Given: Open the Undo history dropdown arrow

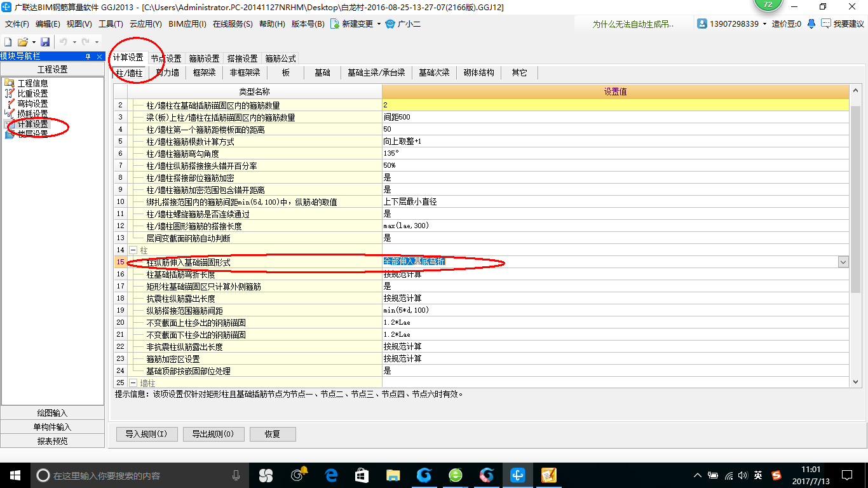Looking at the screenshot, I should 74,42.
